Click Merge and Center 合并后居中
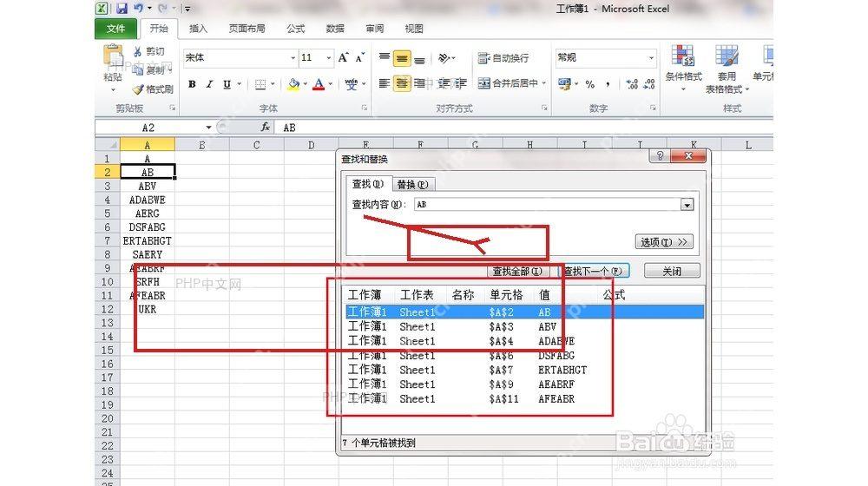This screenshot has height=486, width=868. pos(508,83)
